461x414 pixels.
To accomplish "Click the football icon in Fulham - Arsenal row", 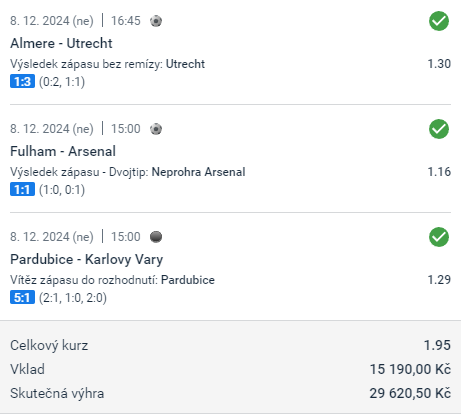I will coord(156,129).
